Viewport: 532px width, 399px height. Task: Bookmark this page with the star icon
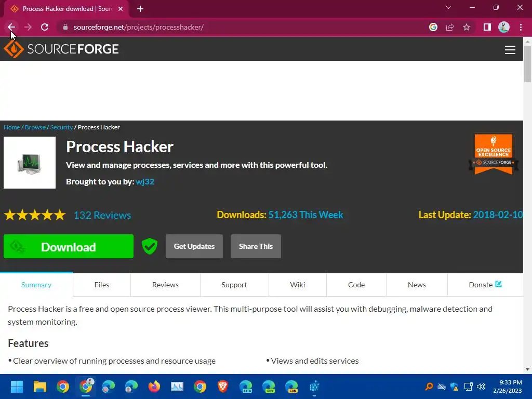click(467, 27)
